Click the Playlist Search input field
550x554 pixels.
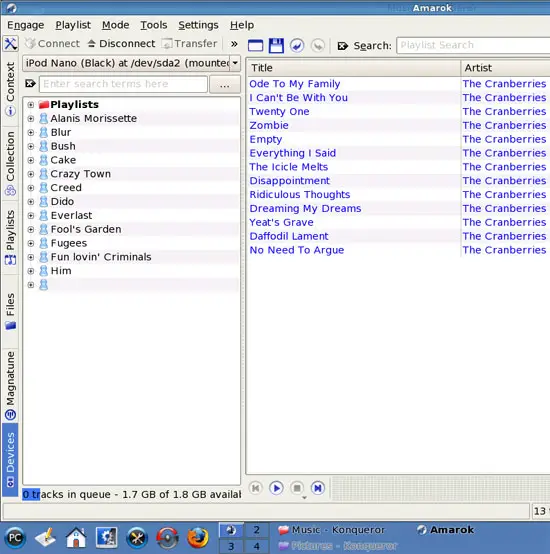click(x=473, y=45)
